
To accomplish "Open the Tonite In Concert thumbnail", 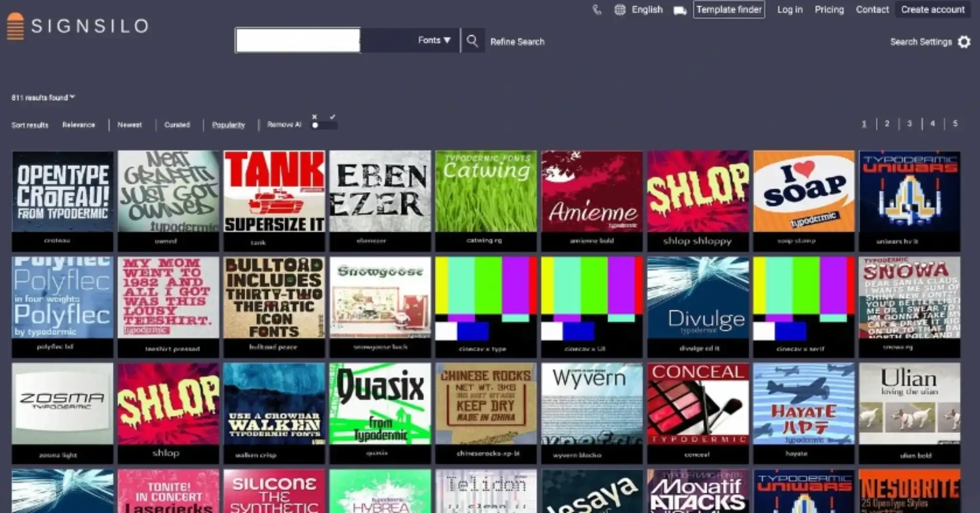I will (x=168, y=491).
